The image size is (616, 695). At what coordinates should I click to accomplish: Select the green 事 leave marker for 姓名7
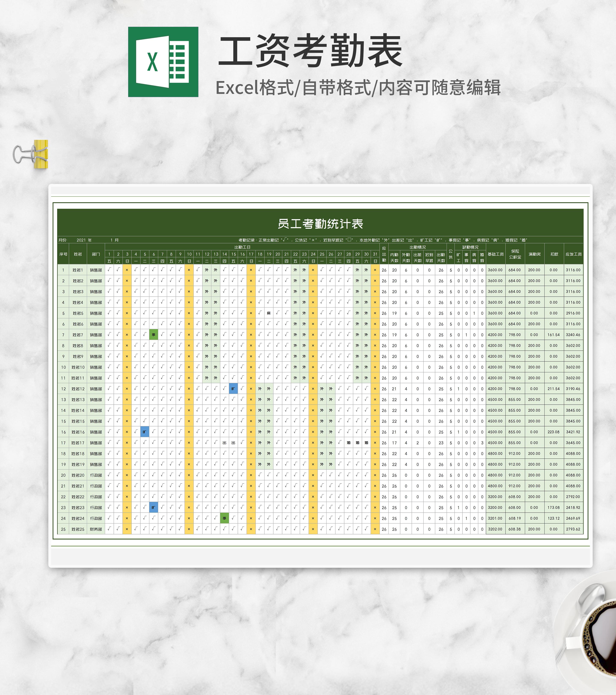pyautogui.click(x=154, y=335)
